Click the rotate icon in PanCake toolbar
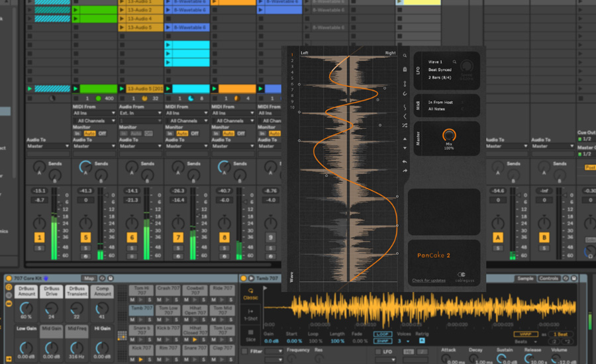The width and height of the screenshot is (596, 364). coord(405,93)
